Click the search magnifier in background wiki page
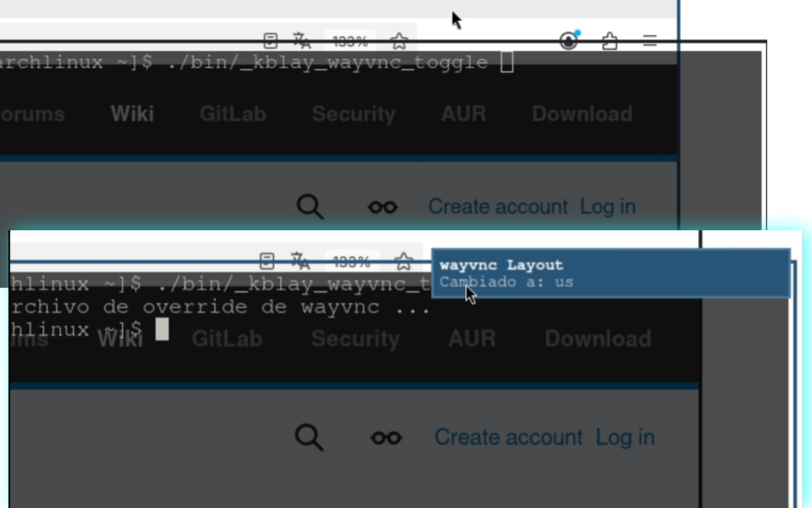This screenshot has width=812, height=508. click(310, 207)
